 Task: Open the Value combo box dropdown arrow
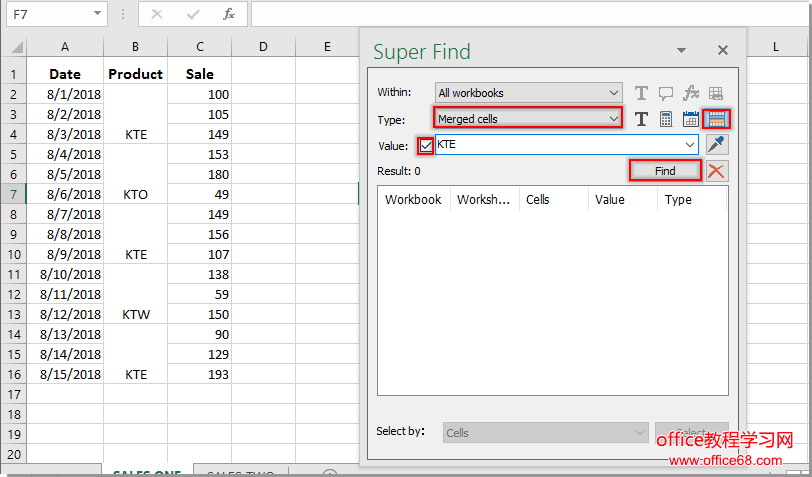[690, 145]
